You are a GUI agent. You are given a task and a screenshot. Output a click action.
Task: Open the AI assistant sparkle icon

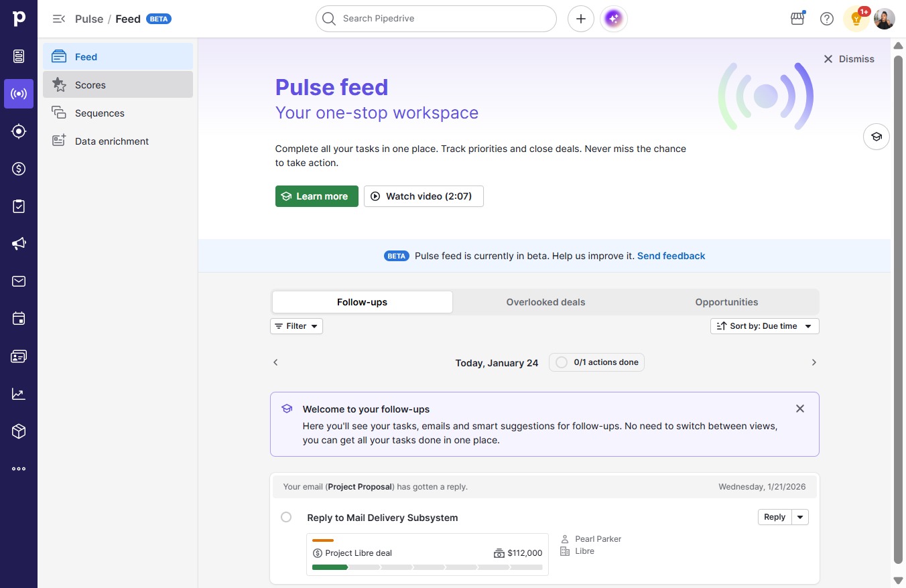(x=614, y=19)
